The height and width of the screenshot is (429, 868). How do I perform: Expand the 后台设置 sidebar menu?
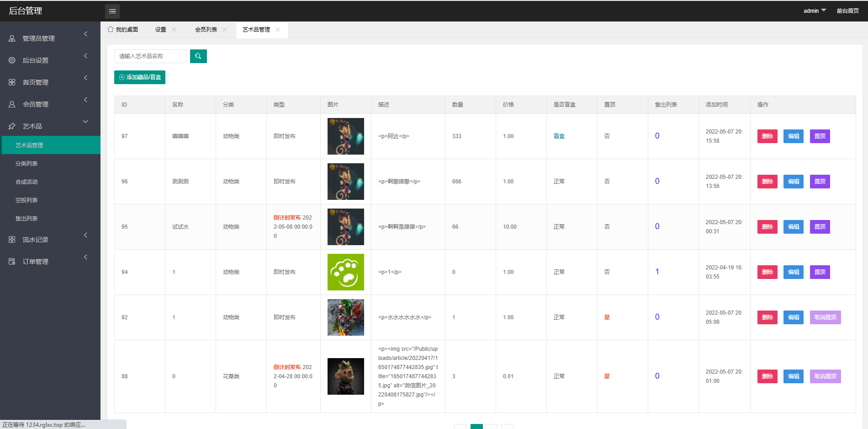point(50,60)
